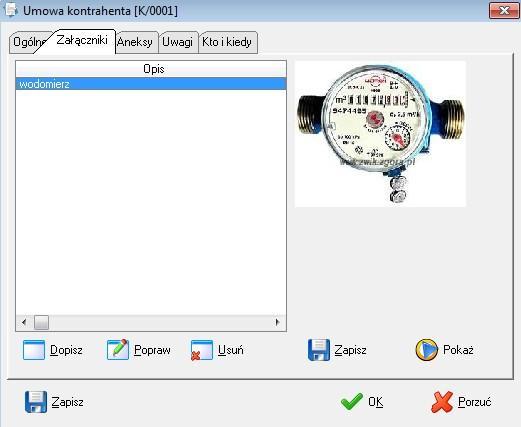Cancel with the Porzuć label
This screenshot has width=521, height=427.
474,402
